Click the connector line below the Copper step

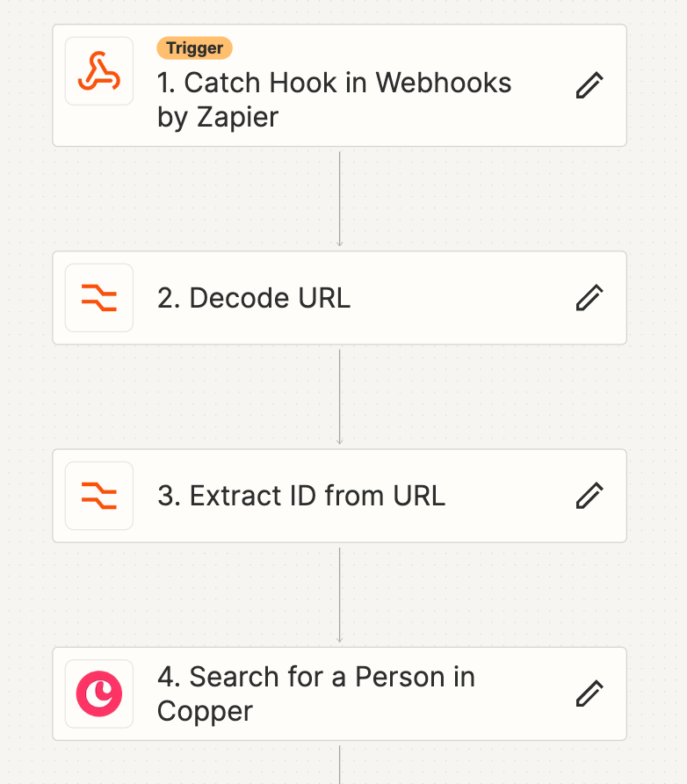(x=340, y=763)
